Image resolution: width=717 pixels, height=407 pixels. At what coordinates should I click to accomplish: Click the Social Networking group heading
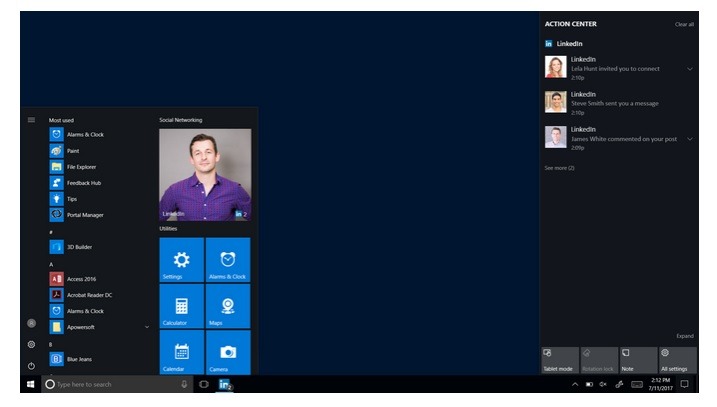click(181, 120)
